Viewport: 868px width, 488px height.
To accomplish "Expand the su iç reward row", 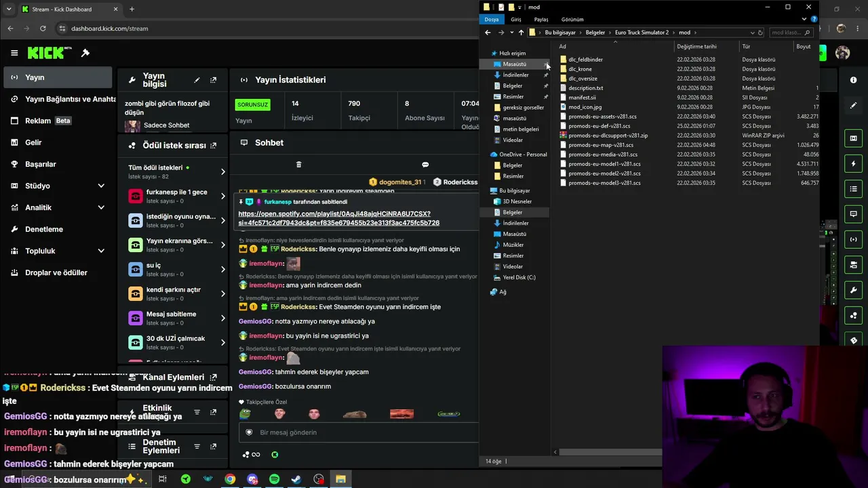I will [x=223, y=269].
